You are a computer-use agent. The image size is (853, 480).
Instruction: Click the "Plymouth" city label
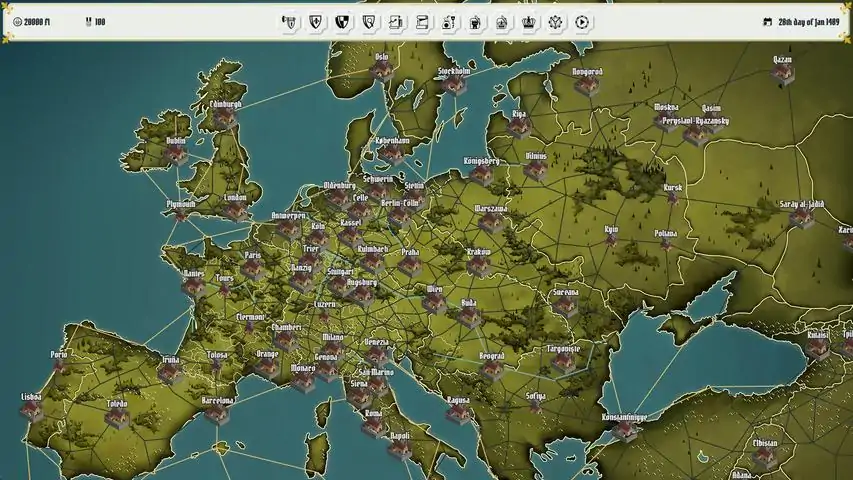(181, 204)
